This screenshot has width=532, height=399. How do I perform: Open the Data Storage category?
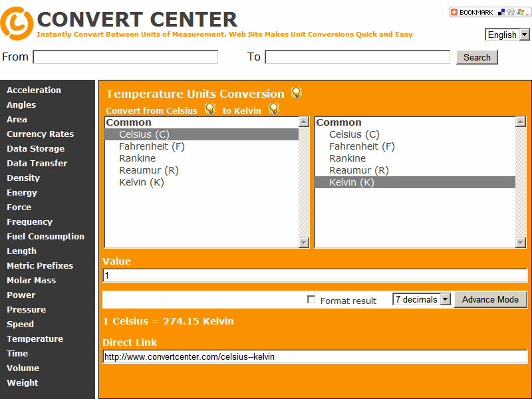click(36, 148)
